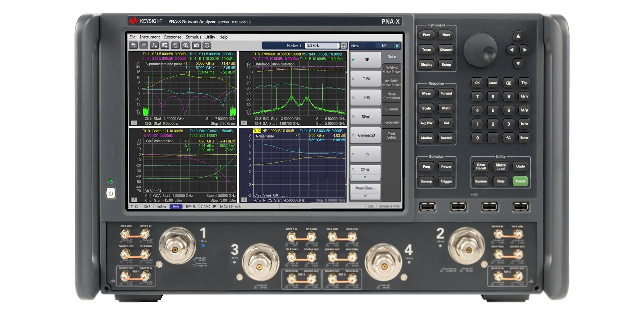Click the right arrow navigation key
Viewport: 644px width, 315px height.
(525, 50)
